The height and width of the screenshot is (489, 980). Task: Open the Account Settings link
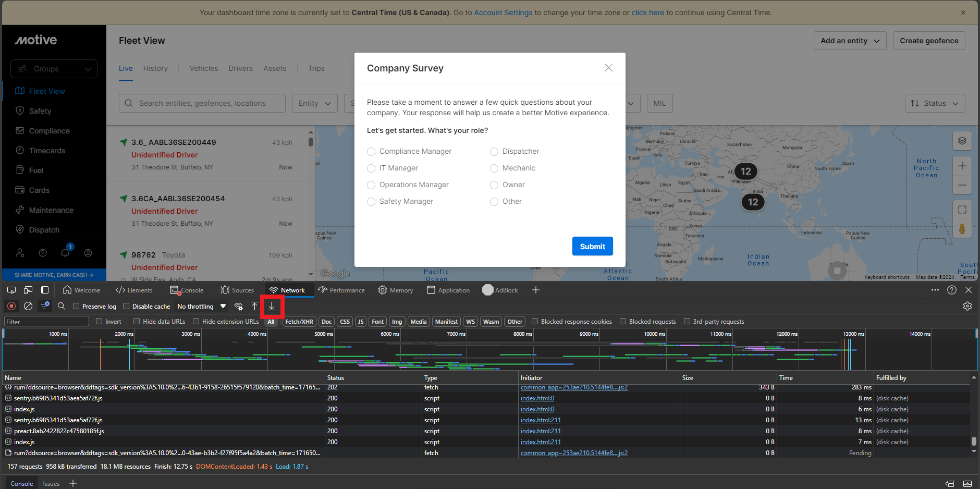click(x=503, y=13)
